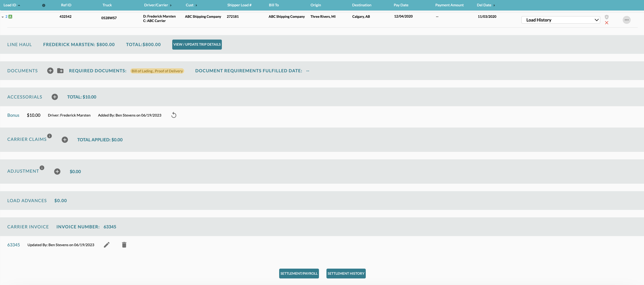Click Total Applied: $0.00 in Carrier Claims

(x=100, y=140)
